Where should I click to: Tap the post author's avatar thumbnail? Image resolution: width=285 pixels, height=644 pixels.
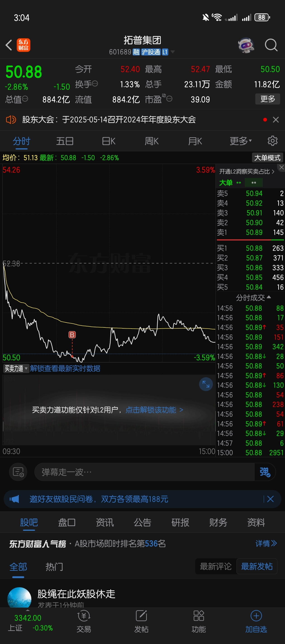(19, 598)
